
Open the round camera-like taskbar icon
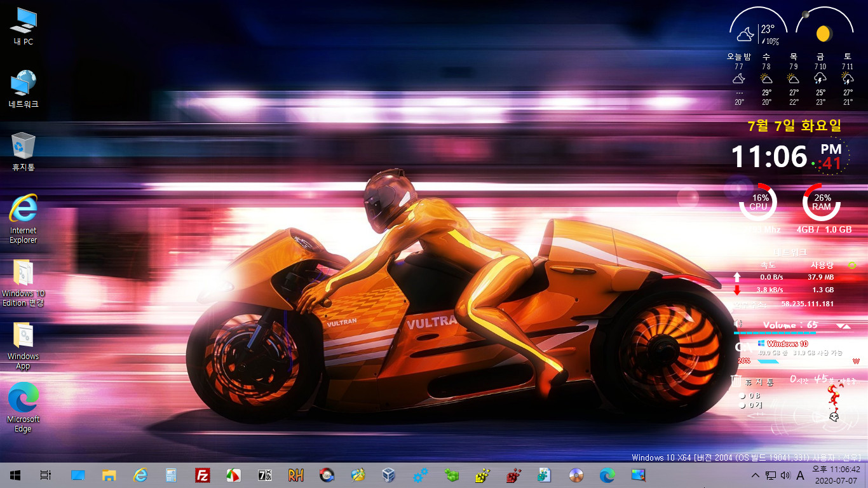pyautogui.click(x=327, y=475)
